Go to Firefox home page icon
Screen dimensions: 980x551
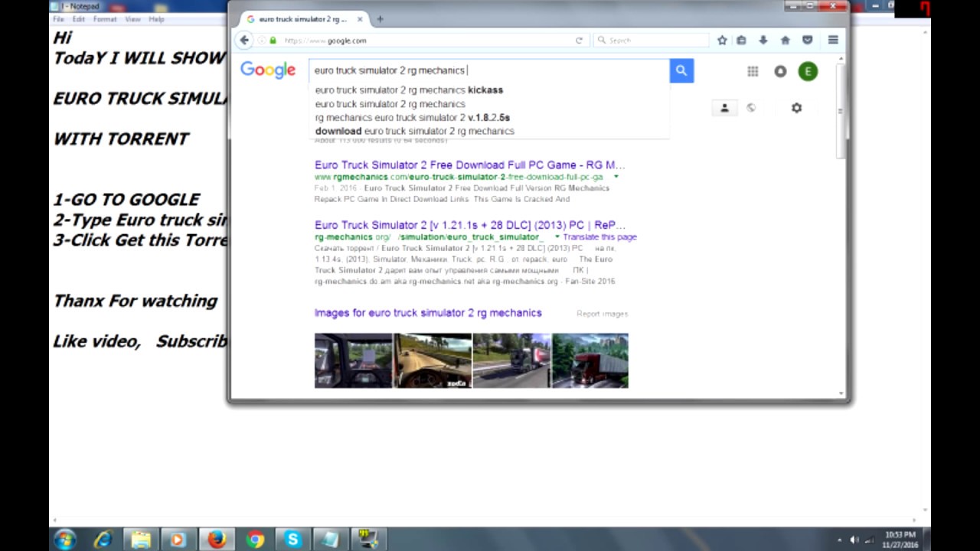[x=785, y=40]
